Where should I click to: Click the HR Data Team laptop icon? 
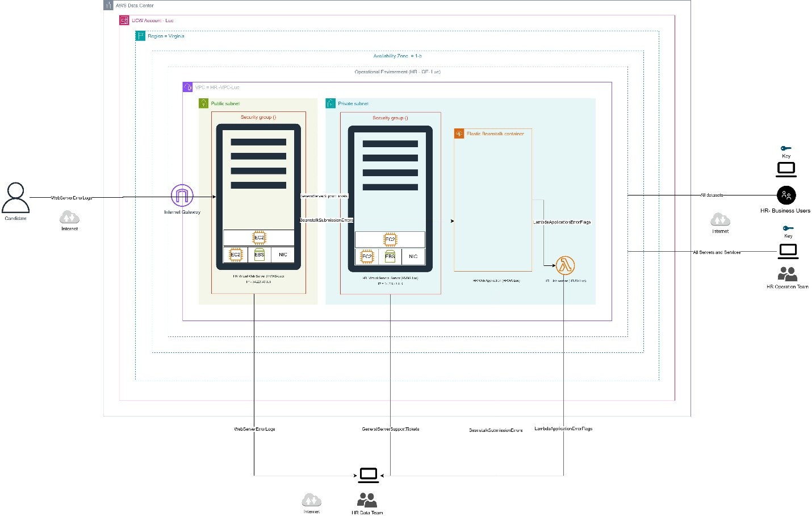[369, 475]
